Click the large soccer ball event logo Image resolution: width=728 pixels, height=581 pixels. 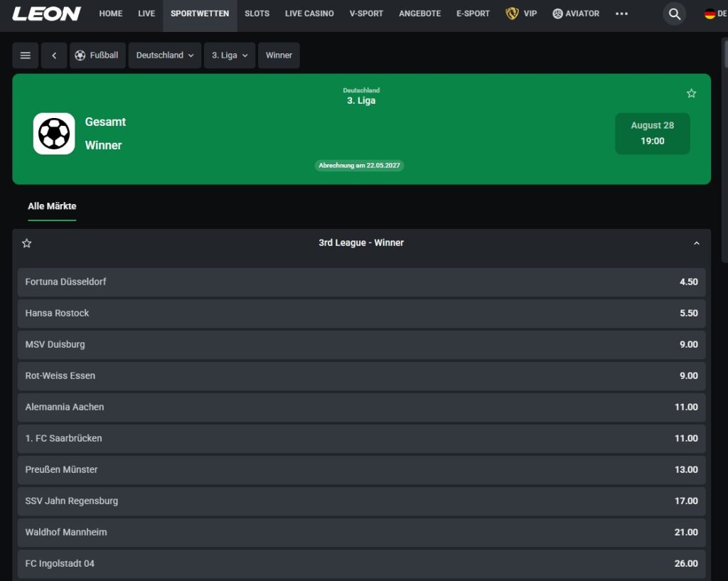point(54,133)
